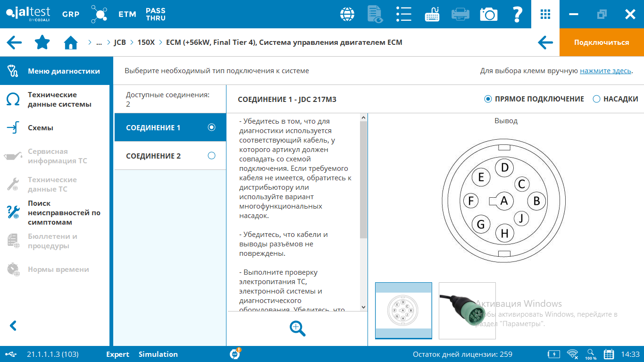Click the battery charging icon in the status bar

tap(553, 354)
